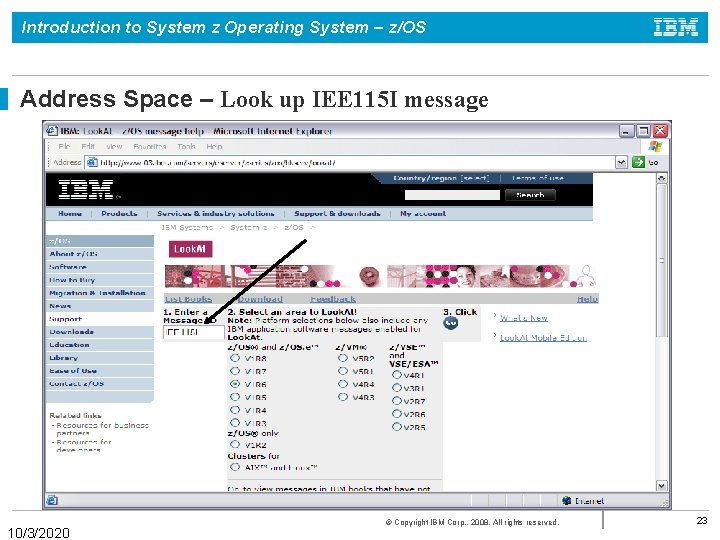Open Support & downloads tab
The image size is (720, 540).
point(338,214)
